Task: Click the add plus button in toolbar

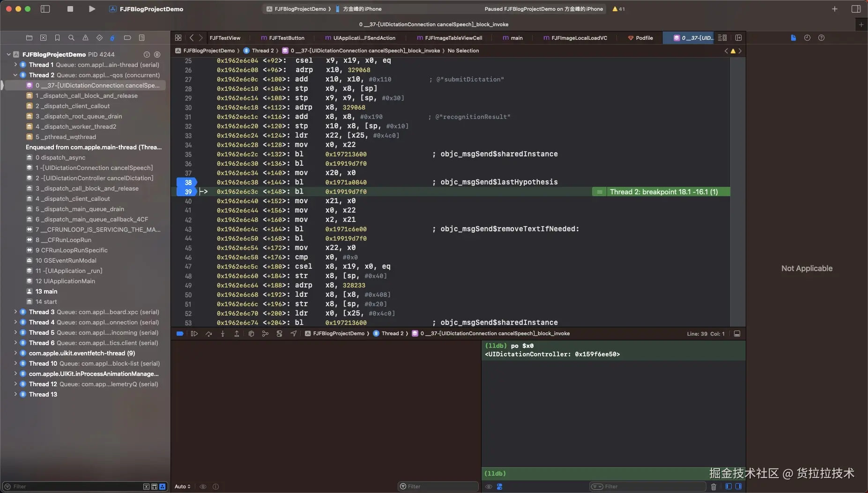Action: pyautogui.click(x=835, y=9)
